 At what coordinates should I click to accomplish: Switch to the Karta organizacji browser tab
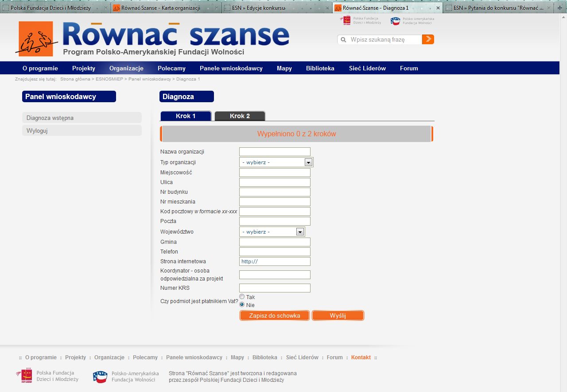coord(166,8)
